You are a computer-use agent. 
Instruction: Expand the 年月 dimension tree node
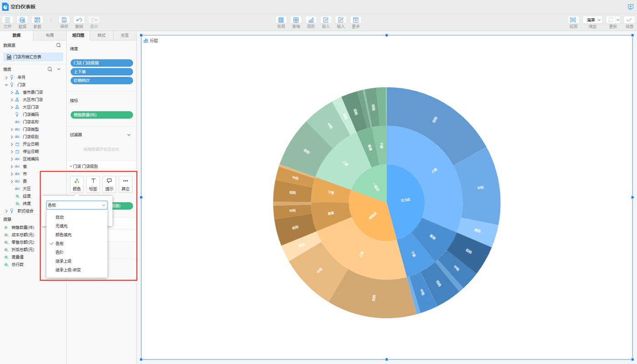coord(7,77)
